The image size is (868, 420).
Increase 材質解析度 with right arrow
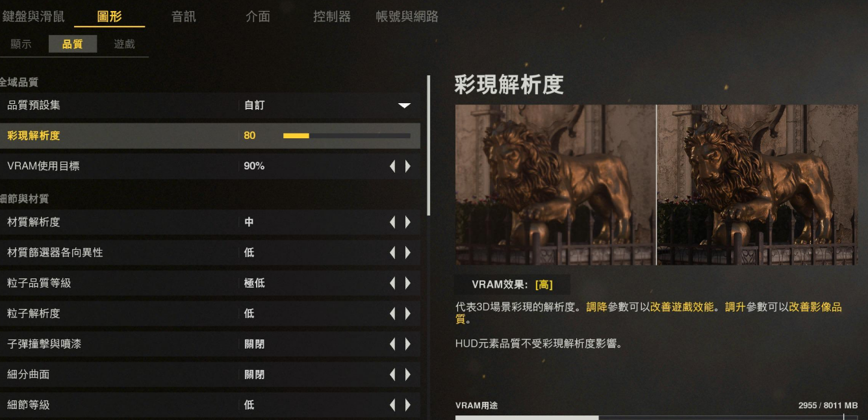[x=408, y=222]
